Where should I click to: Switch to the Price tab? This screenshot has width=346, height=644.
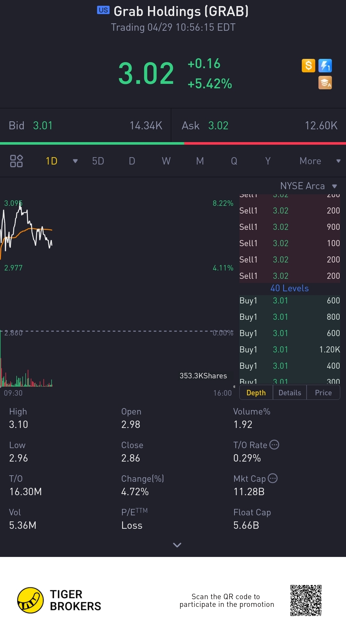click(x=323, y=393)
